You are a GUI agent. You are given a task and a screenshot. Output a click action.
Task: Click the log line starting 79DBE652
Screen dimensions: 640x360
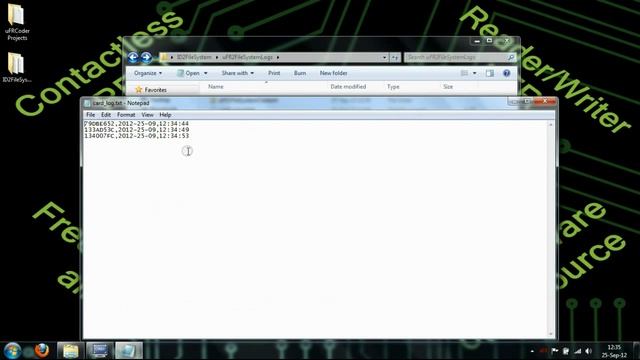click(x=136, y=123)
